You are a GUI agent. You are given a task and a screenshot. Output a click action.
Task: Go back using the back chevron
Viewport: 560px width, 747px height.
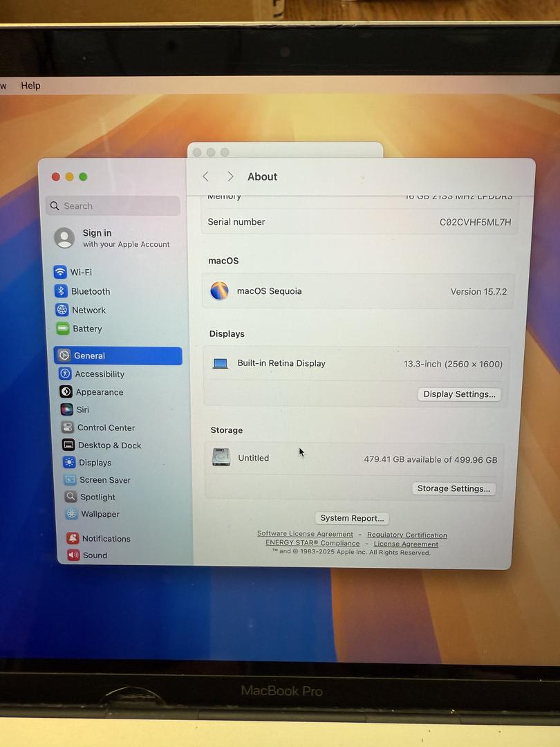[205, 177]
